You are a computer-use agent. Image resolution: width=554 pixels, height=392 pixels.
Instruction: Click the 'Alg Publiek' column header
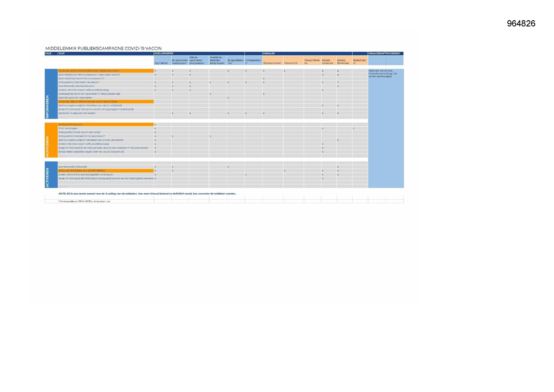pos(162,60)
